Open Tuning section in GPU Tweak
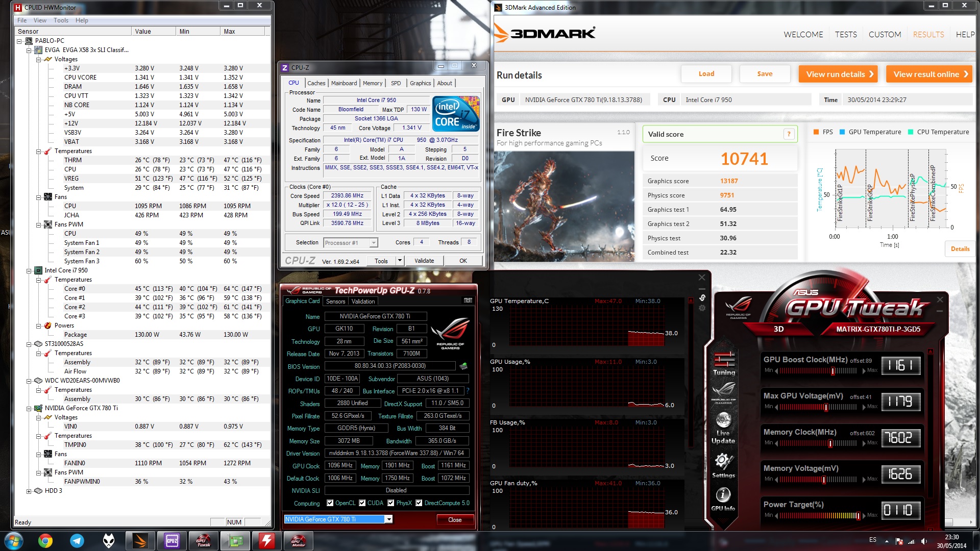This screenshot has height=551, width=980. [x=724, y=363]
